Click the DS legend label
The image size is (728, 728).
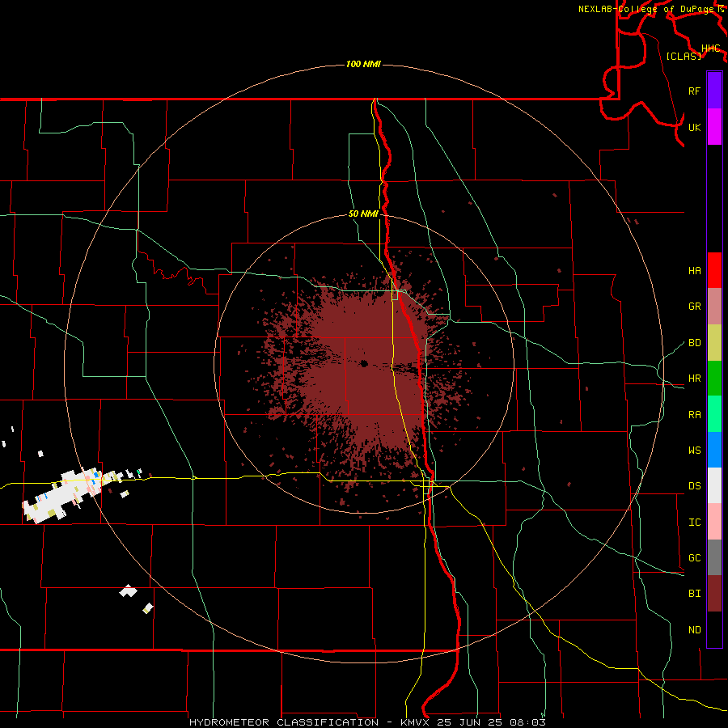point(694,486)
